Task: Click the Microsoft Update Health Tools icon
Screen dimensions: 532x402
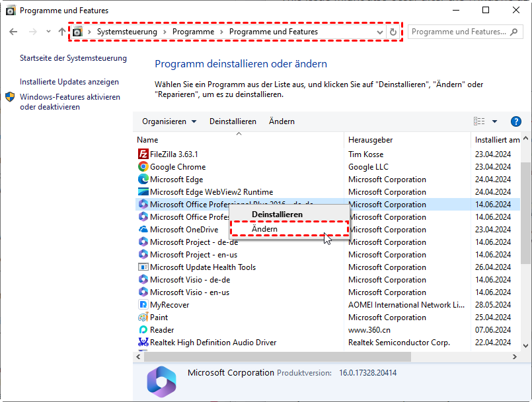Action: tap(143, 267)
